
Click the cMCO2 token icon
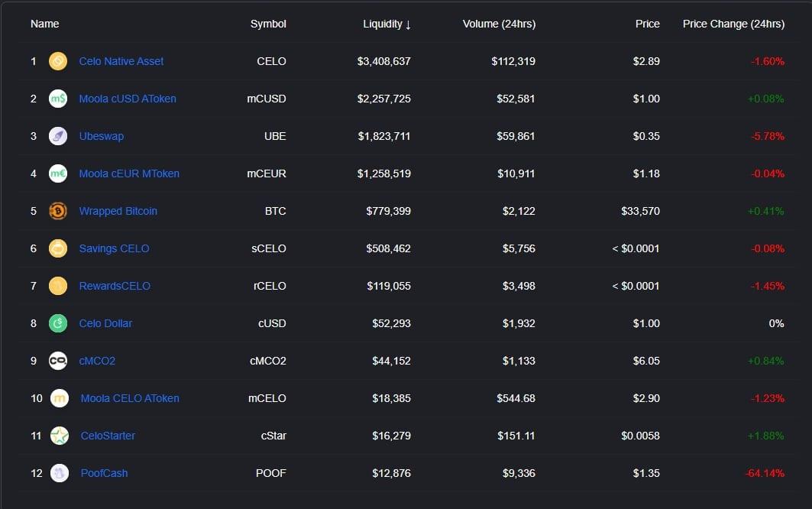tap(58, 361)
